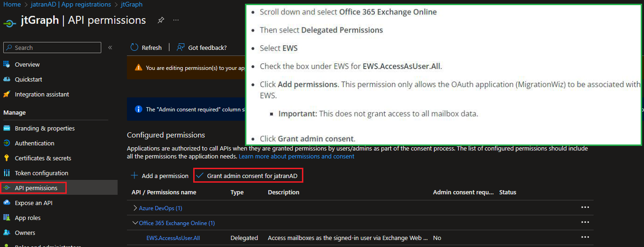The width and height of the screenshot is (644, 247).
Task: Click the Configured permissions heading
Action: click(166, 135)
